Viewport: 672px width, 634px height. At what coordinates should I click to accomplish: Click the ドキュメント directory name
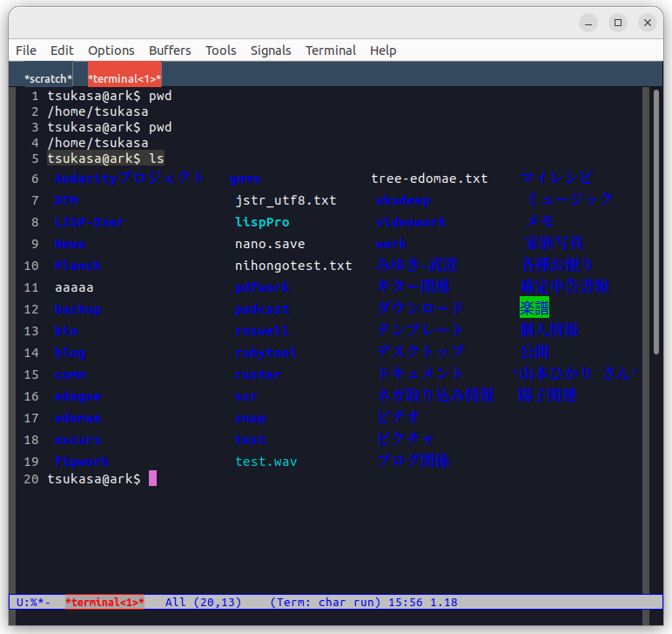click(x=420, y=374)
